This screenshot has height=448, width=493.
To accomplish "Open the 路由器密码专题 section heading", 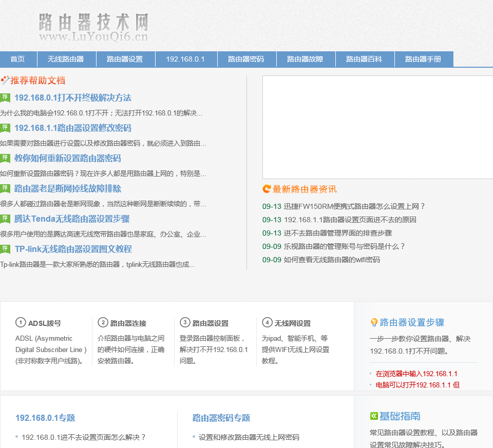I will (221, 418).
